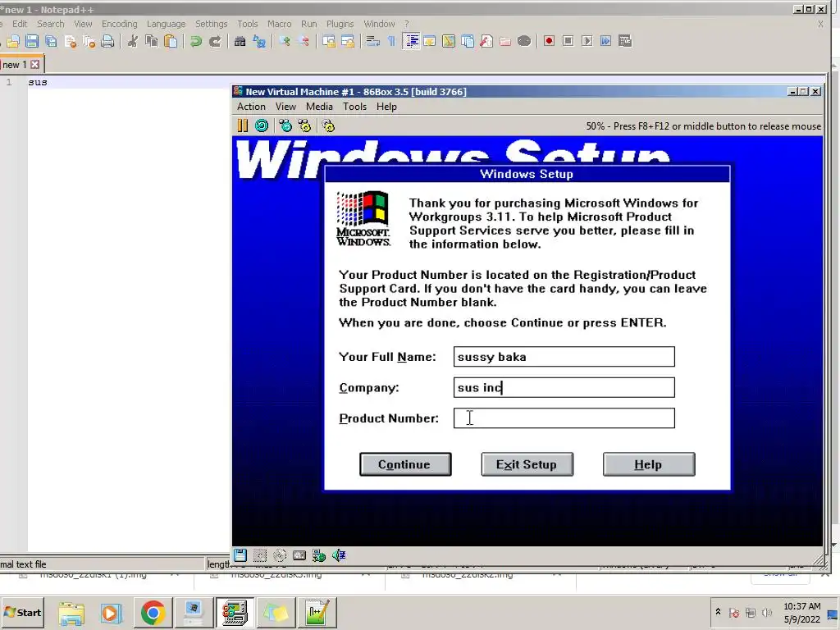Click the floppy disk status icon in 86Box
The image size is (840, 630).
(240, 555)
